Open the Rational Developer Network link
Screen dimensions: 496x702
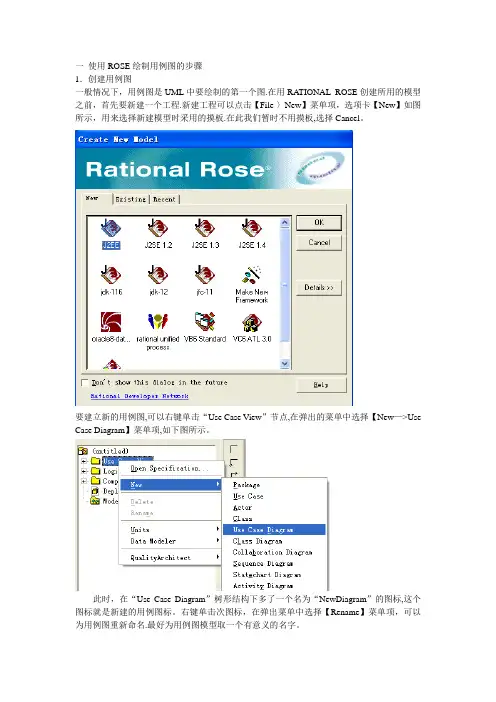[x=139, y=396]
